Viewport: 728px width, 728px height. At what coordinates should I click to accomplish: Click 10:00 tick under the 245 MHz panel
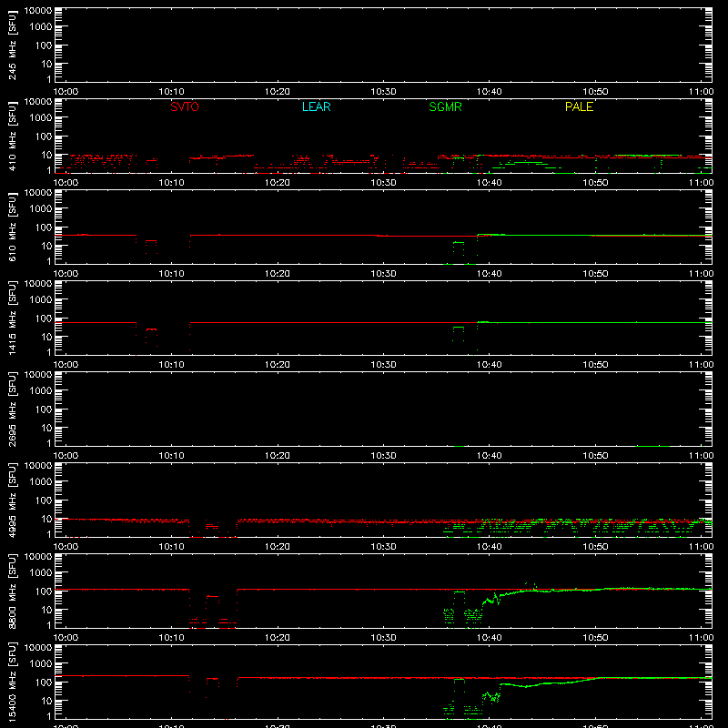coord(66,92)
